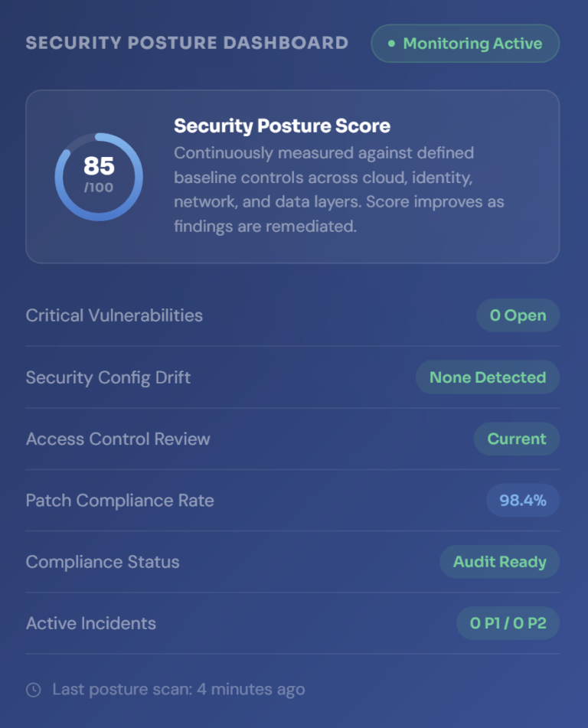This screenshot has width=588, height=728.
Task: Open the Active Incidents label
Action: [91, 623]
